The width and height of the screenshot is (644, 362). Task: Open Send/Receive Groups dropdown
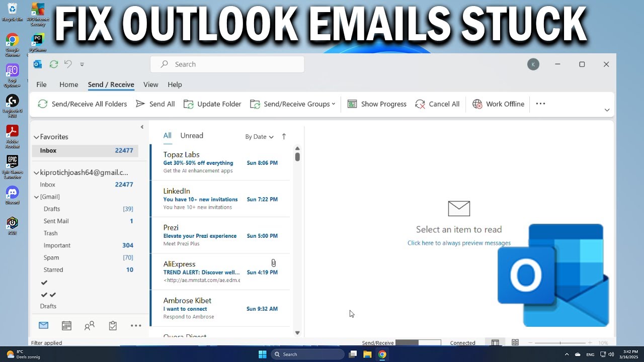pyautogui.click(x=293, y=104)
